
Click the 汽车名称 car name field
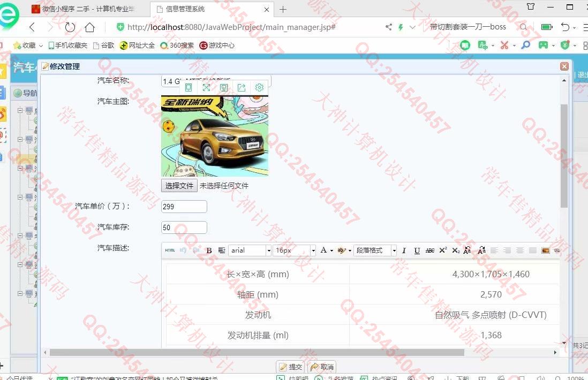click(x=216, y=81)
